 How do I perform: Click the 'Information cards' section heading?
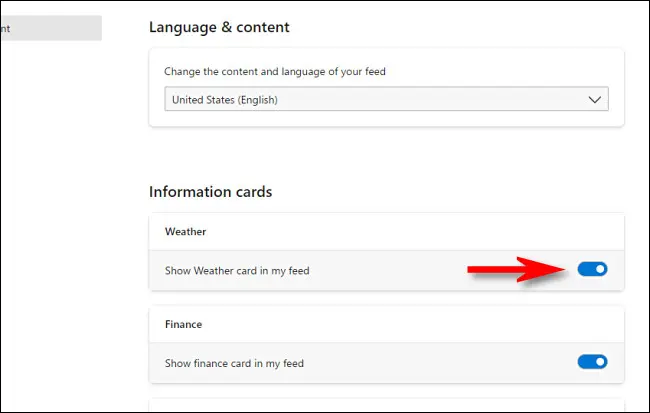[x=210, y=191]
